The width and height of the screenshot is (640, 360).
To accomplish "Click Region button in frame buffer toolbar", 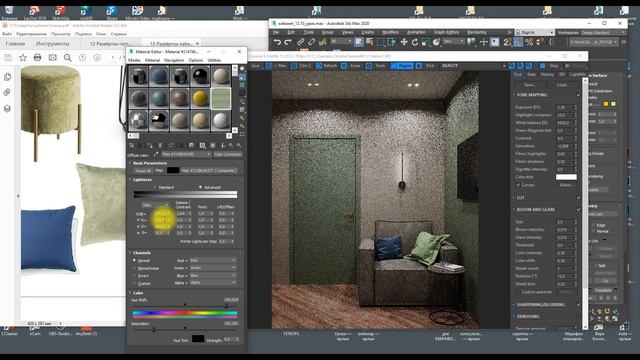I will tap(402, 66).
